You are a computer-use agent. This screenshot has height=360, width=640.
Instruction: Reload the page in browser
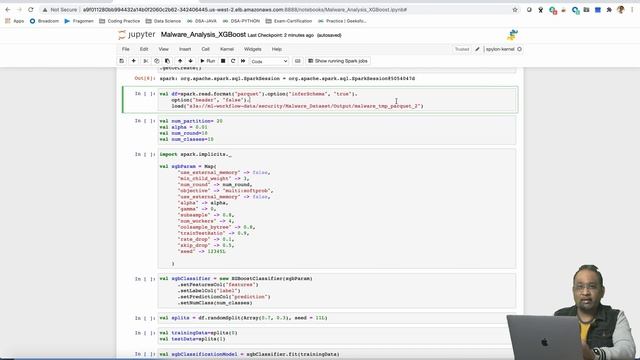tap(31, 9)
